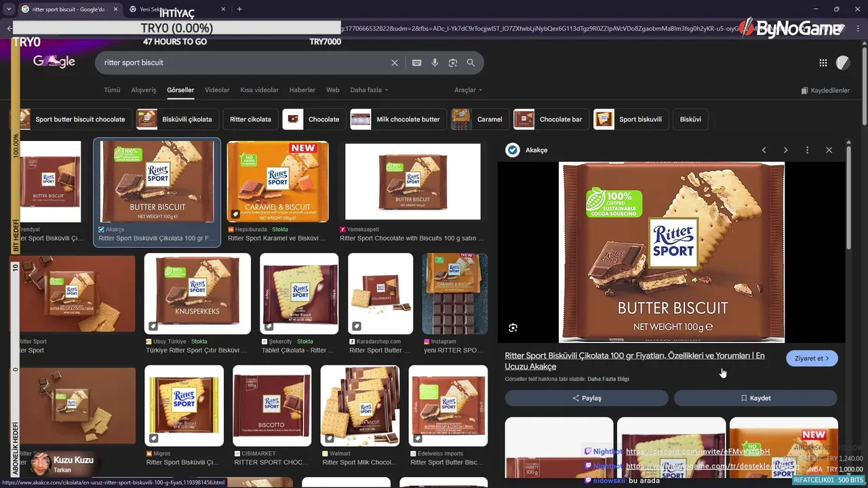Screen dimensions: 868x488
Task: Select the Görseller tab
Action: click(180, 90)
